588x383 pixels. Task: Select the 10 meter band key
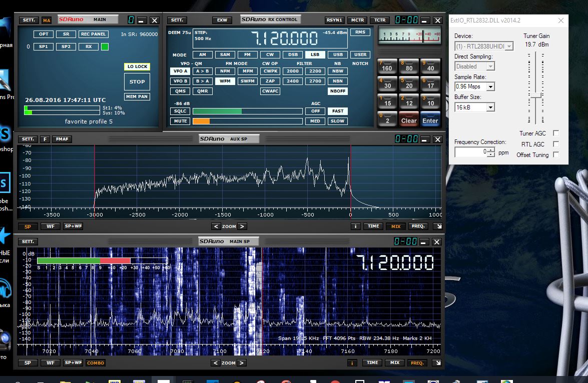tap(430, 101)
